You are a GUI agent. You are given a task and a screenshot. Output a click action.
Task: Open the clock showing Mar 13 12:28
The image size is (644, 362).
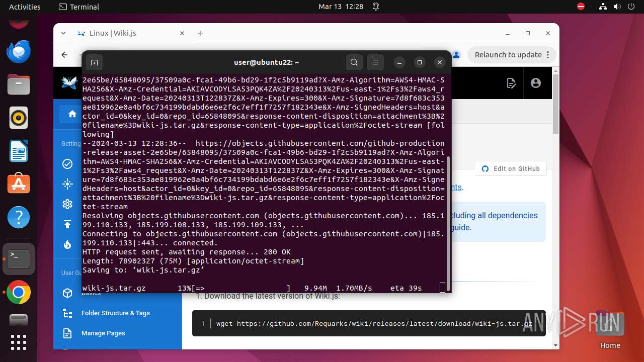pyautogui.click(x=341, y=7)
